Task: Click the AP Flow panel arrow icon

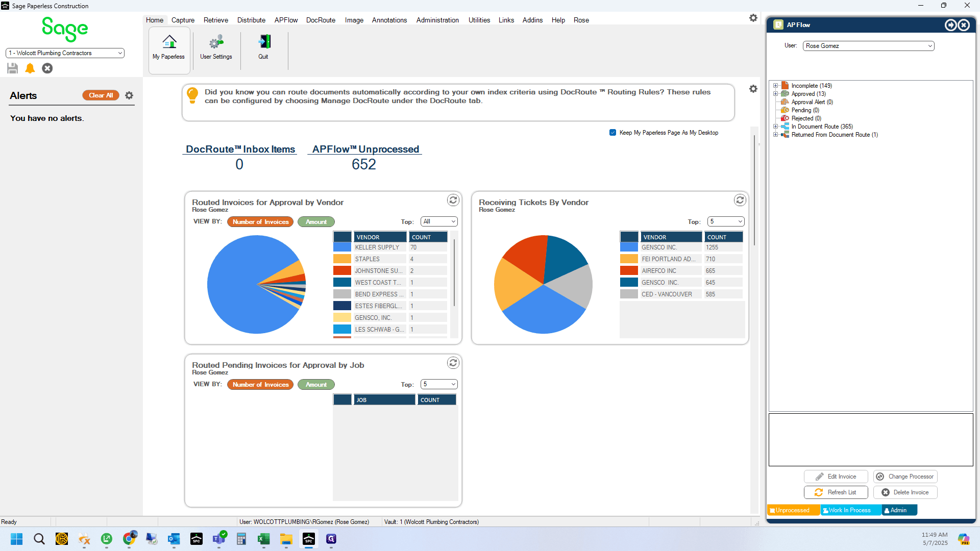Action: 950,25
